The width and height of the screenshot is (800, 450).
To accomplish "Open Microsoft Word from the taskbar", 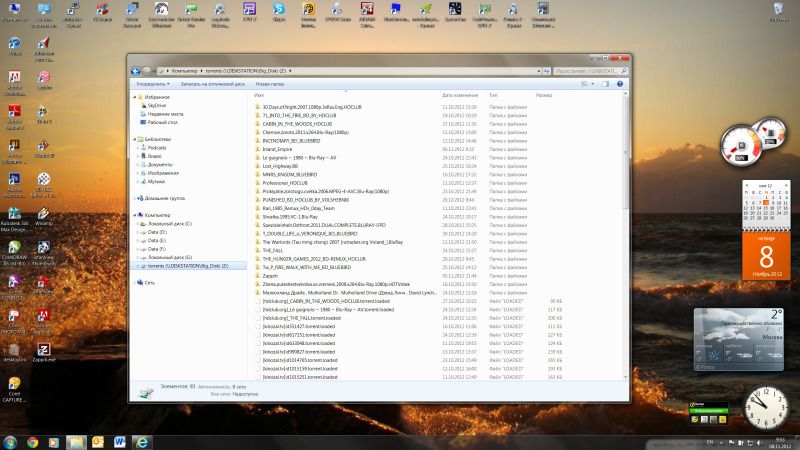I will click(x=119, y=442).
